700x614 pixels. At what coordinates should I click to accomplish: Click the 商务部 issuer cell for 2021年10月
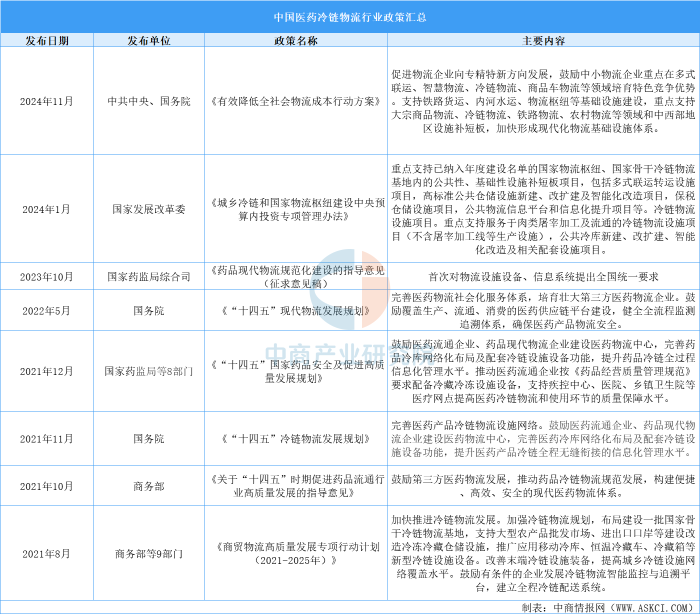click(149, 486)
